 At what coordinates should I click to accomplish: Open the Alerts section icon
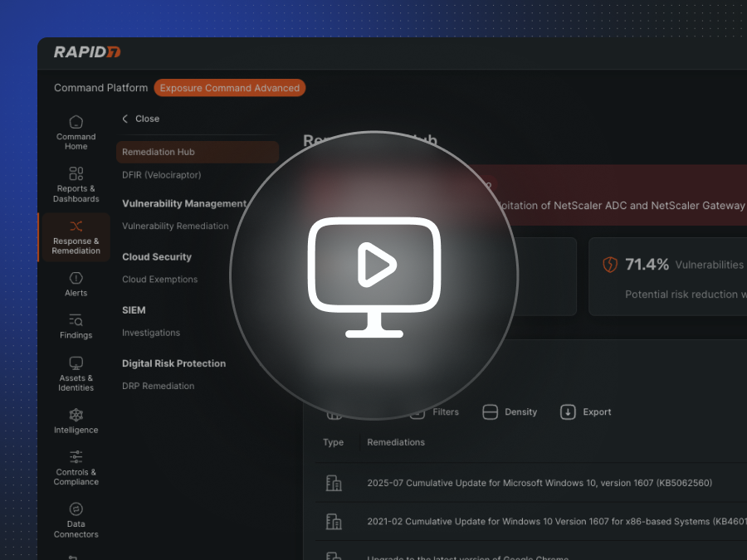tap(76, 279)
